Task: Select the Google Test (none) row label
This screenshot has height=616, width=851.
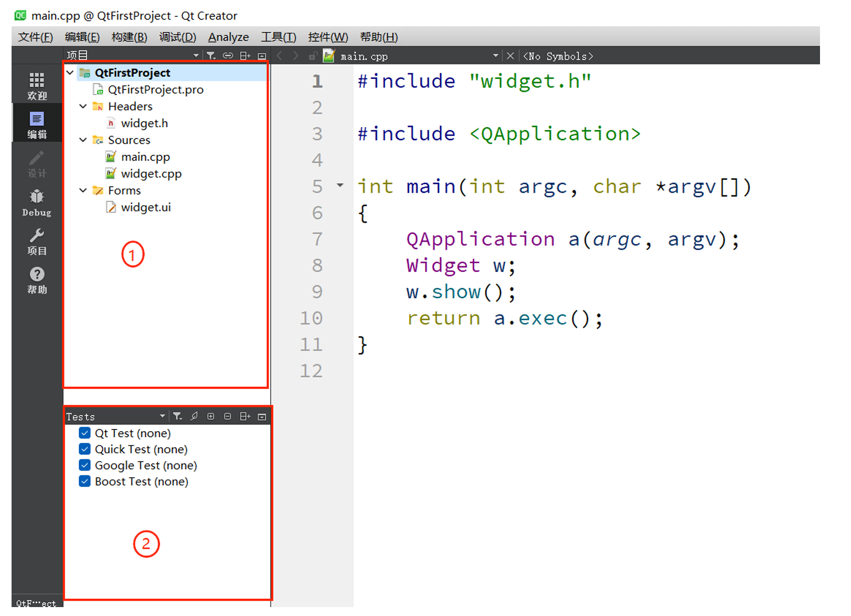Action: pos(146,466)
